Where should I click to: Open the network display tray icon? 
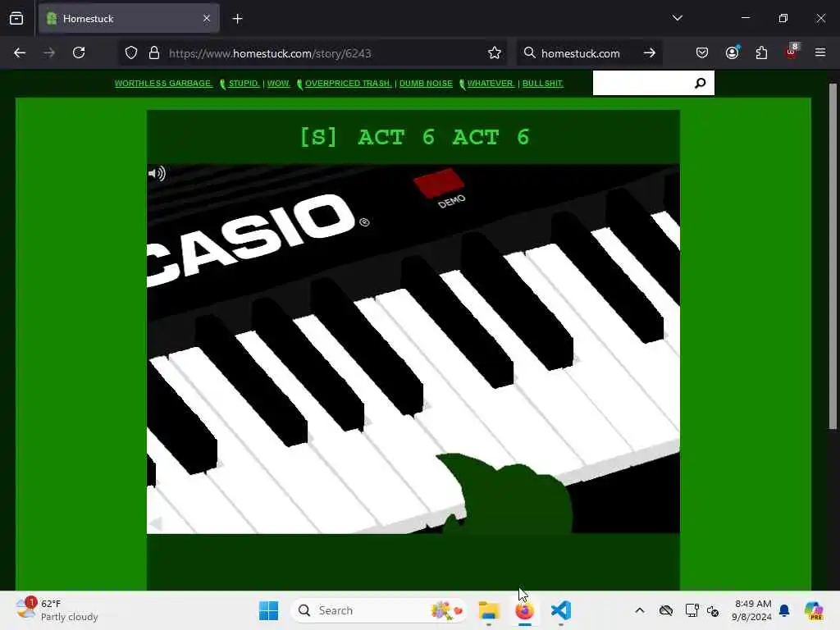coord(692,610)
